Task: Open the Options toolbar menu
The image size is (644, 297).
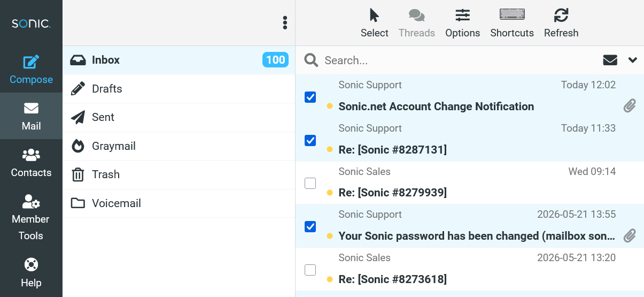Action: [x=462, y=23]
